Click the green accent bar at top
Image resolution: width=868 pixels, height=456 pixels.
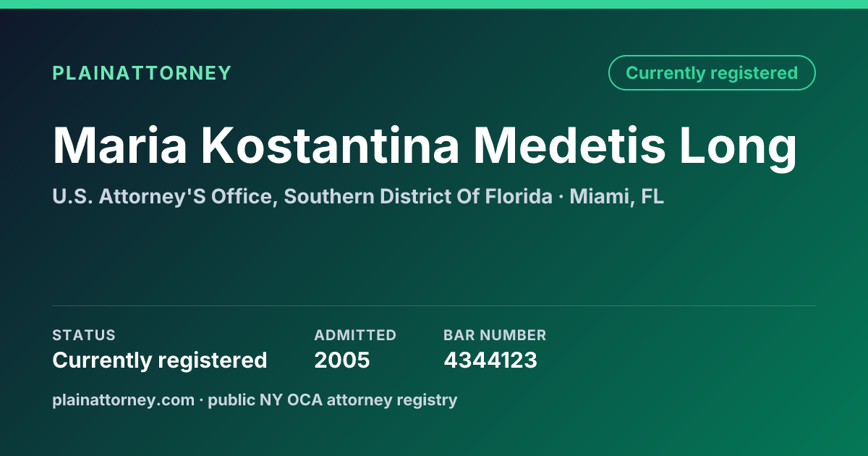(x=434, y=4)
